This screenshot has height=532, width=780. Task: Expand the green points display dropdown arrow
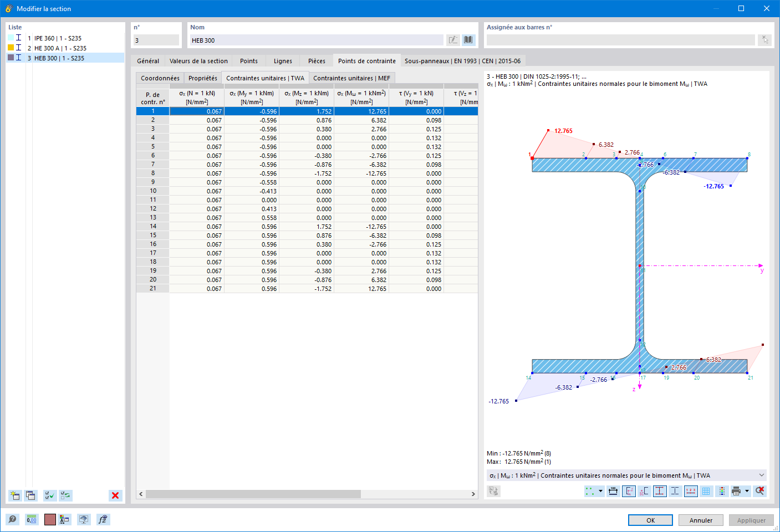click(600, 491)
